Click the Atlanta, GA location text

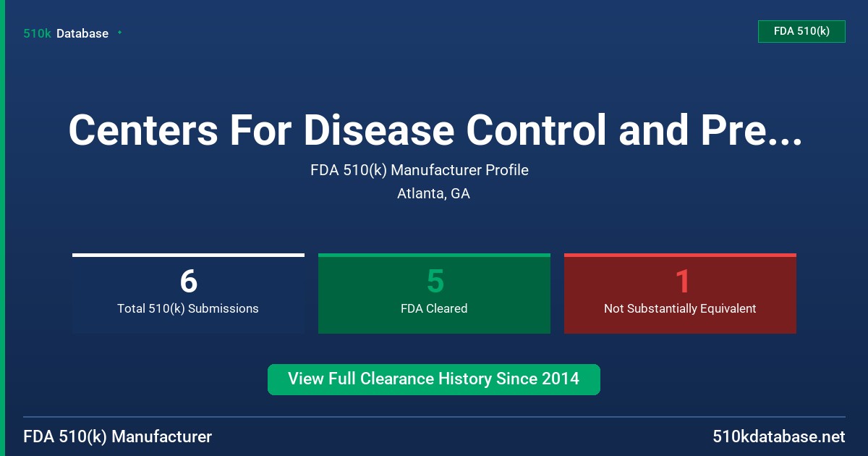point(433,194)
